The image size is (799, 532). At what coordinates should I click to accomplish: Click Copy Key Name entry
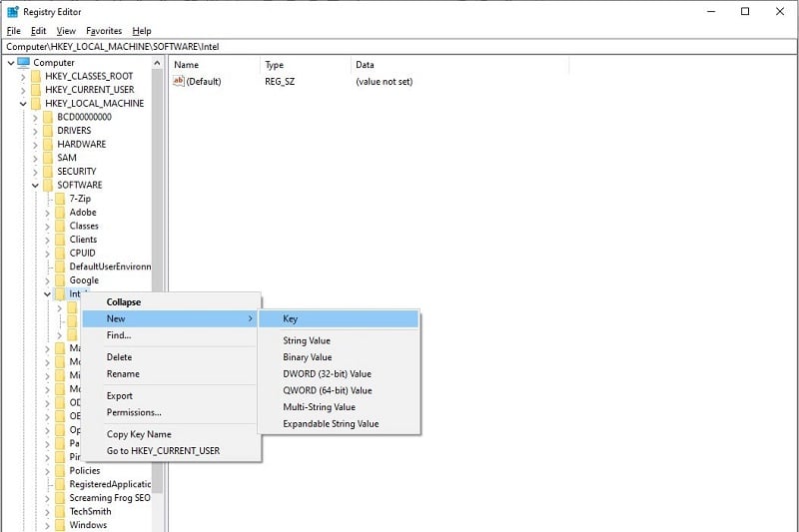click(x=139, y=434)
